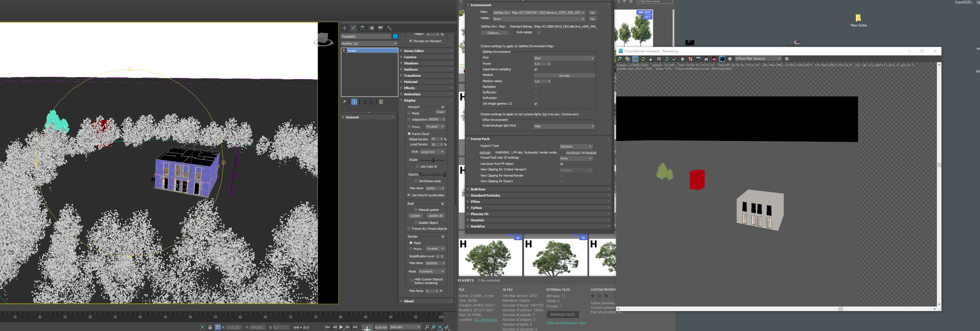Expand the Items Editor rollout
The image size is (980, 331).
click(414, 51)
